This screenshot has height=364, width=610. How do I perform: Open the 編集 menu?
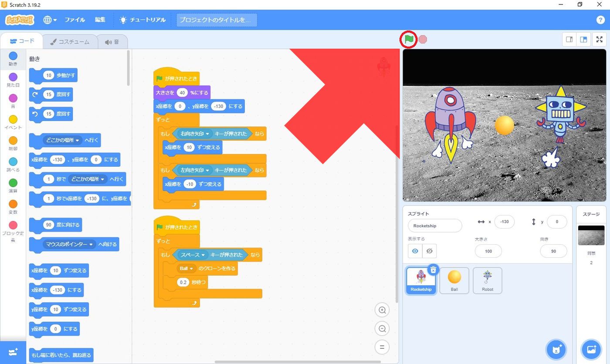click(100, 20)
